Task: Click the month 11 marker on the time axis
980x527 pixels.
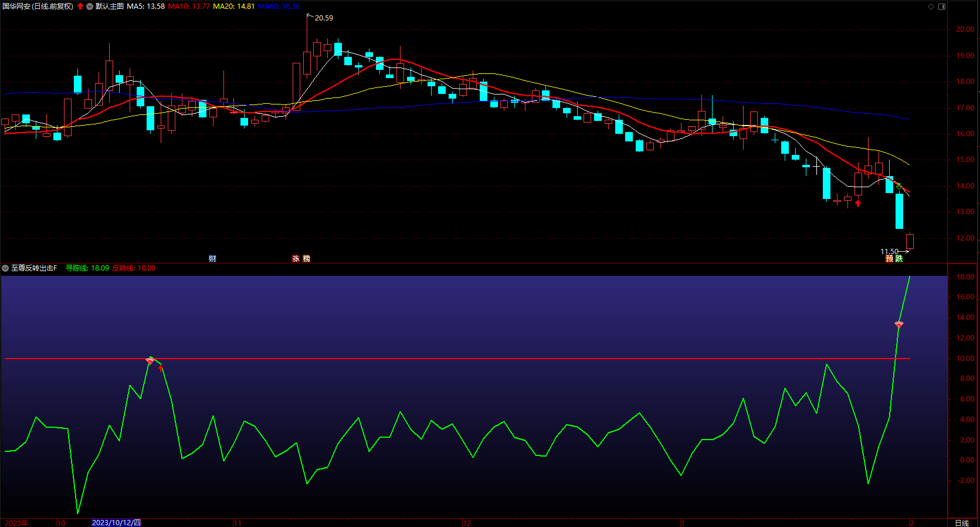Action: (238, 523)
